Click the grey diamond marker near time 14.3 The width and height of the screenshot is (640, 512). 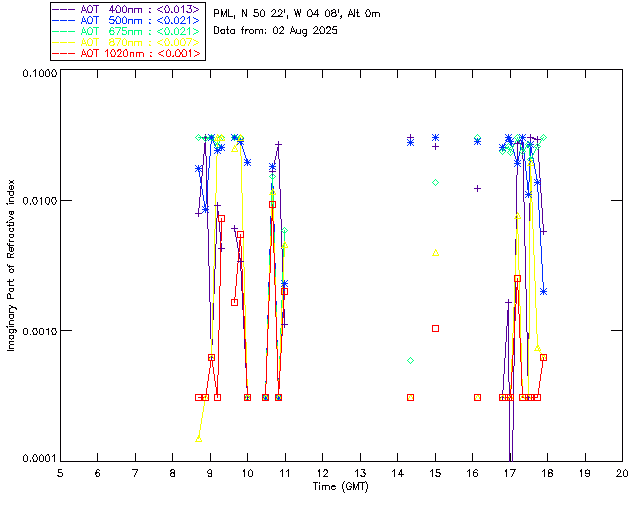[410, 360]
